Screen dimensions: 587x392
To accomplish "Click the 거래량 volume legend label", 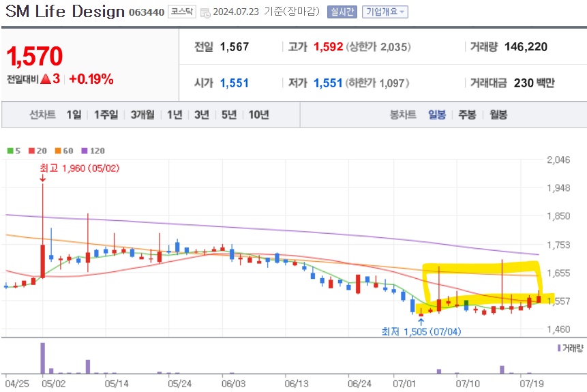I will click(571, 348).
